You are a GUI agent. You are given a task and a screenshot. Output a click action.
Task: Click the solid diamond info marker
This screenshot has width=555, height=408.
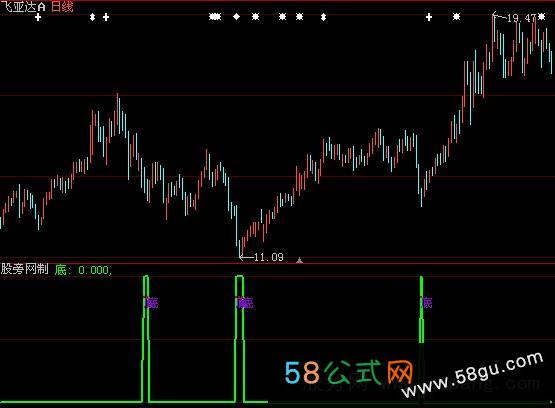(236, 17)
